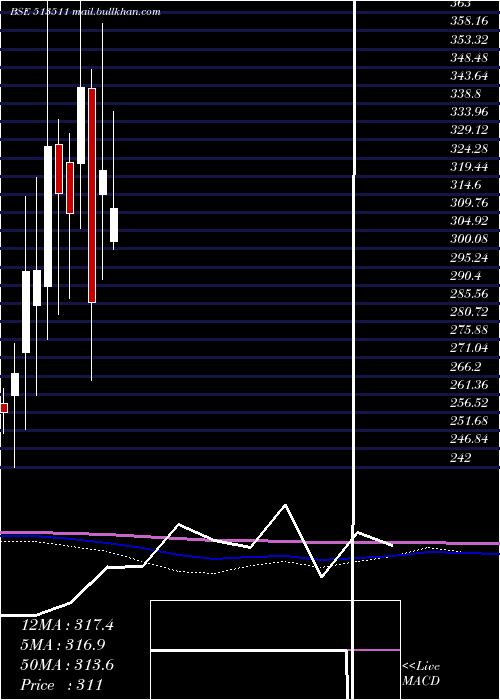Choose the 309.76 price level

pos(468,203)
